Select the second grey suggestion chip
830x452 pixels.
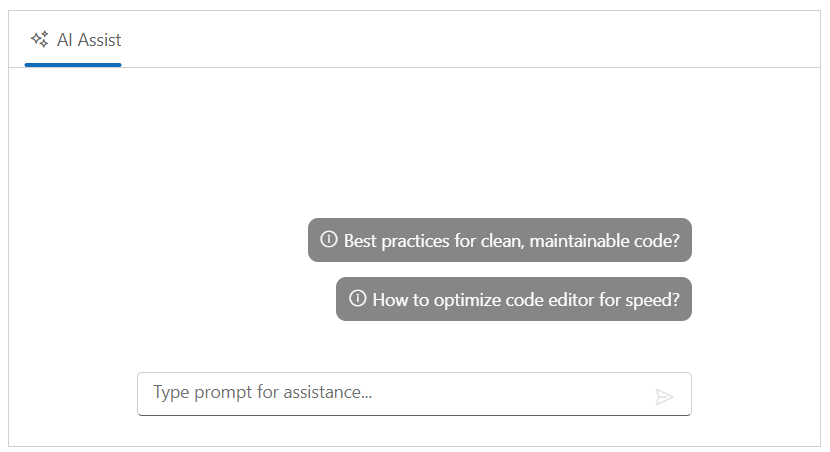click(x=514, y=299)
